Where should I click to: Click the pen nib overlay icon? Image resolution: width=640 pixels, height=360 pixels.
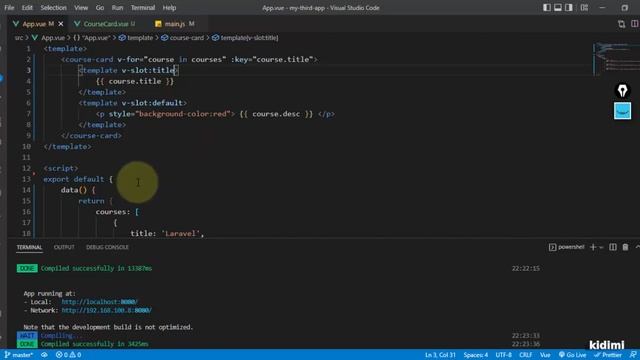coord(622,91)
